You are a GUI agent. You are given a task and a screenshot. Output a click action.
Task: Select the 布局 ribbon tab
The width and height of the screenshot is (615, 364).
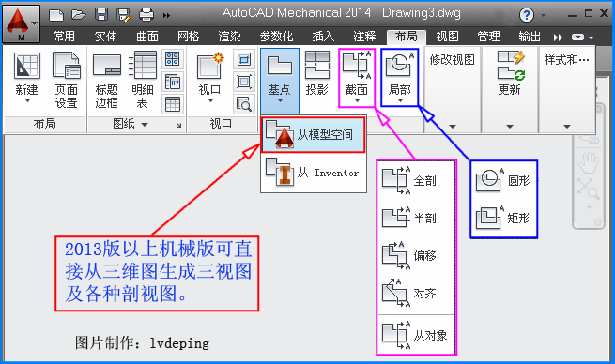click(x=407, y=37)
